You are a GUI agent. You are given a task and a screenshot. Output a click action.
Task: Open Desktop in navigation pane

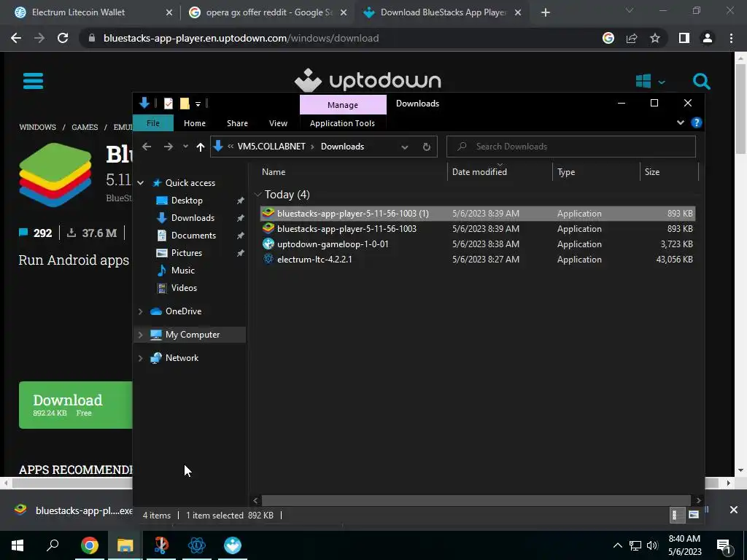tap(187, 201)
